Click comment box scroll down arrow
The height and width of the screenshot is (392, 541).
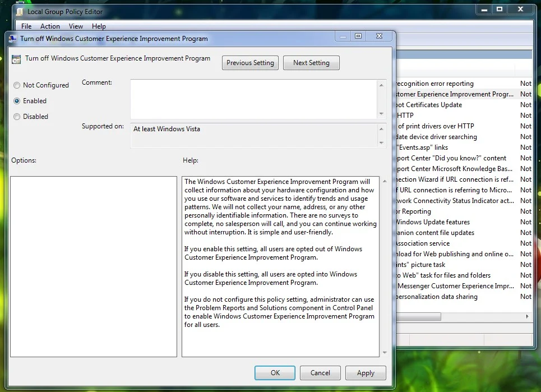click(381, 113)
